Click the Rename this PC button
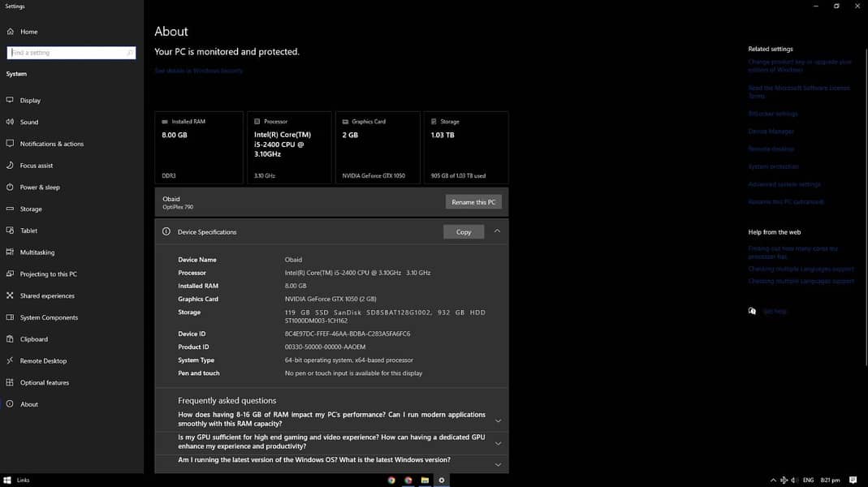This screenshot has width=868, height=487. coord(473,202)
